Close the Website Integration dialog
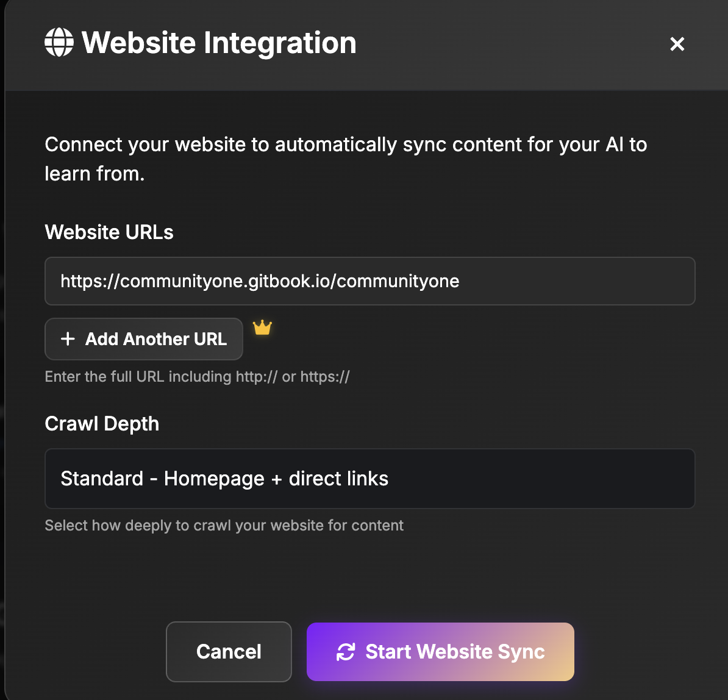Viewport: 728px width, 700px height. pos(677,44)
